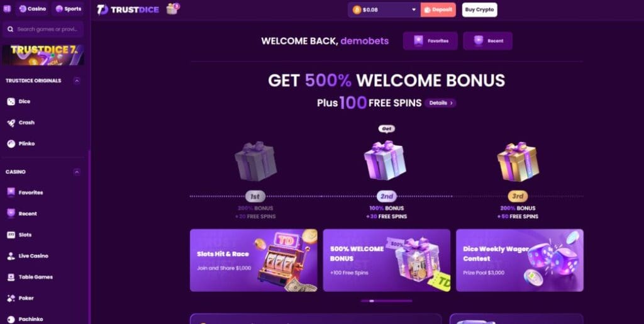Switch to the Sports tab

pos(68,9)
